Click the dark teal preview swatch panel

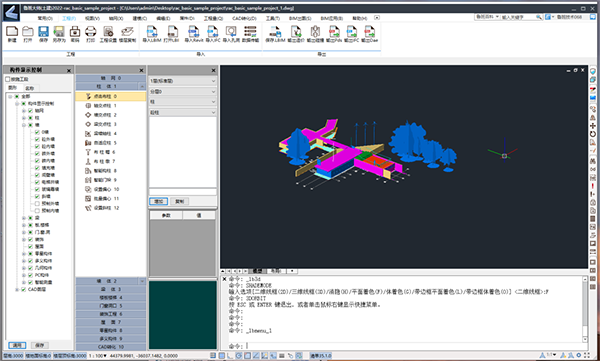click(183, 315)
